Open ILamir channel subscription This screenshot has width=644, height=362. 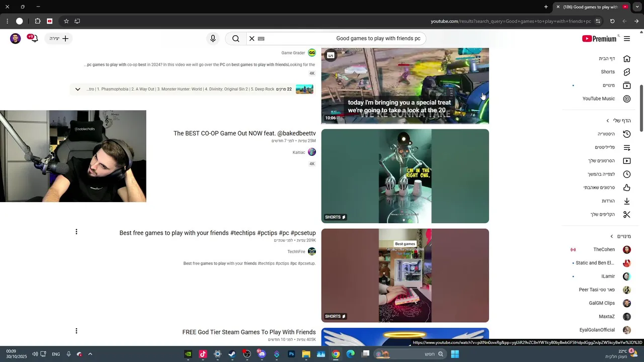(600, 277)
